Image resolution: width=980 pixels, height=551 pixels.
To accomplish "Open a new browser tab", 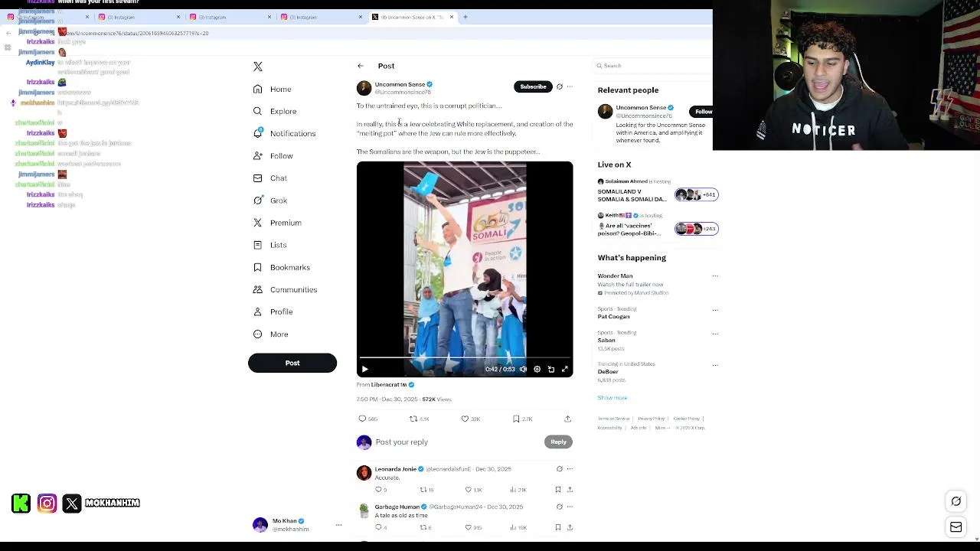I will click(465, 17).
